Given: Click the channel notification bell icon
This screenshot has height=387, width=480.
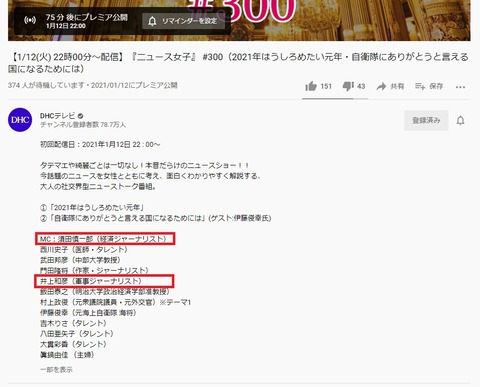Looking at the screenshot, I should (460, 120).
